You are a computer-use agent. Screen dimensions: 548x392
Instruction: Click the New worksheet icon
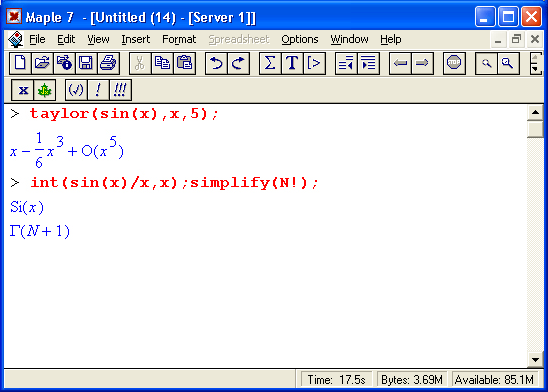coord(20,63)
